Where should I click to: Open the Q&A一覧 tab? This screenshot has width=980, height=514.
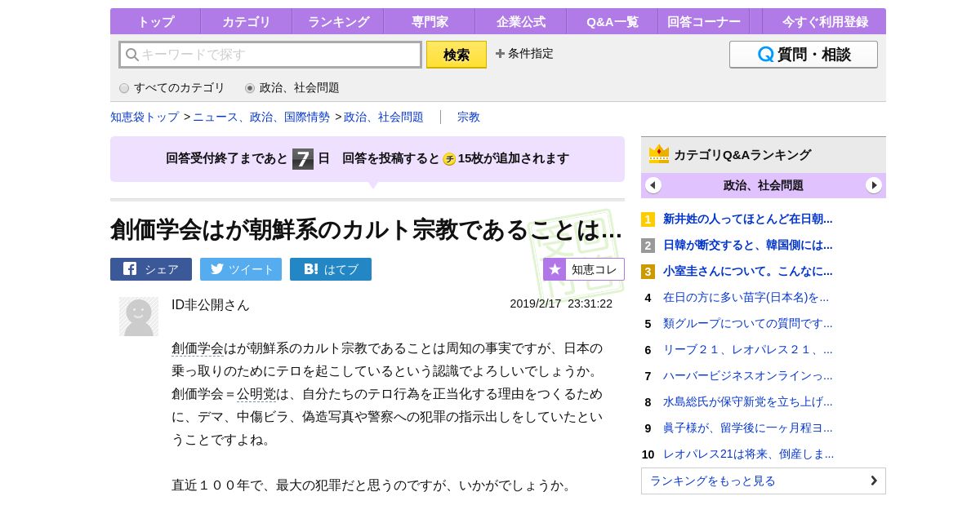pos(612,21)
